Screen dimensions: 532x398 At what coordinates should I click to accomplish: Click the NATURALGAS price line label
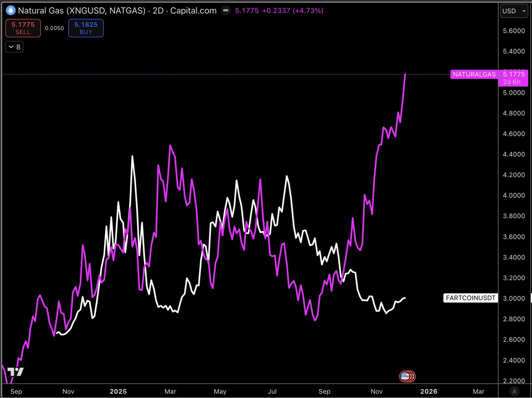474,75
